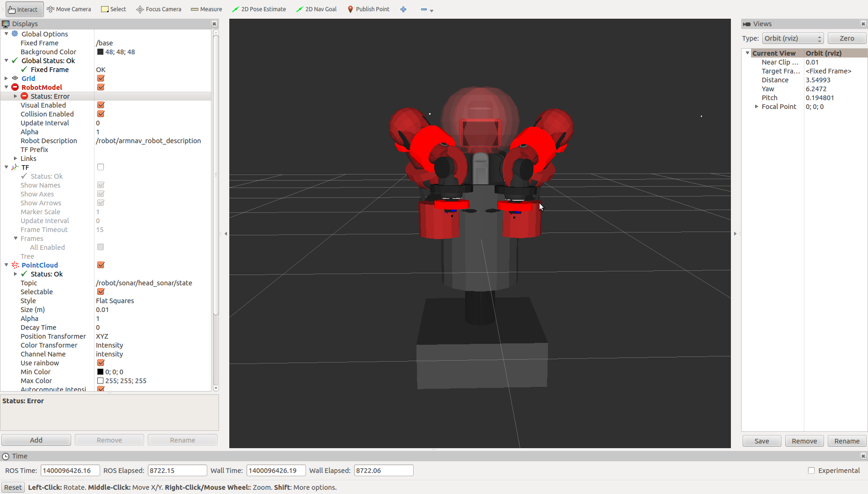Close the Views panel
The image size is (868, 494).
pyautogui.click(x=863, y=24)
